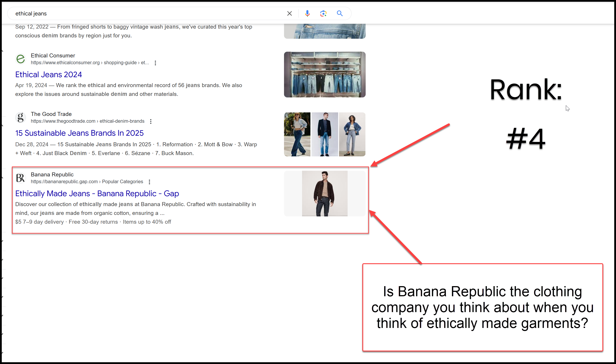Screen dimensions: 616x364
Task: Click the jeans store shelf thumbnail
Action: (x=324, y=75)
